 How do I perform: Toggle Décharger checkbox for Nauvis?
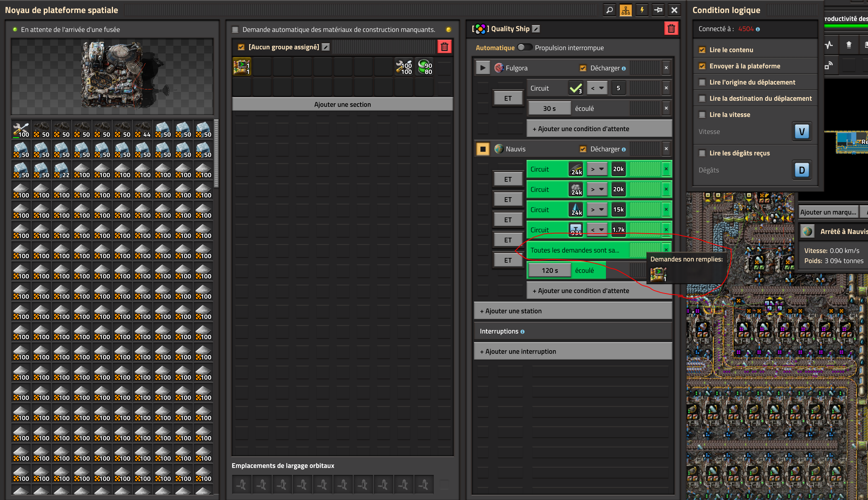point(583,149)
